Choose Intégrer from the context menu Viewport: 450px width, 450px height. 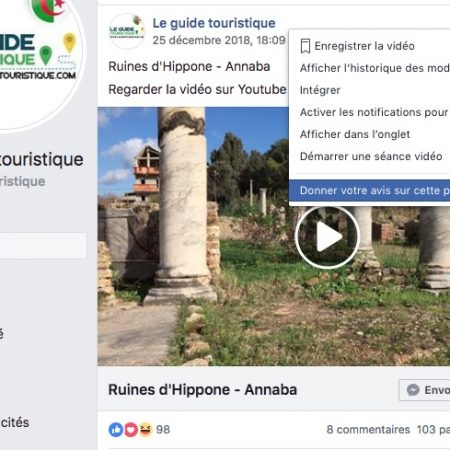[x=320, y=90]
